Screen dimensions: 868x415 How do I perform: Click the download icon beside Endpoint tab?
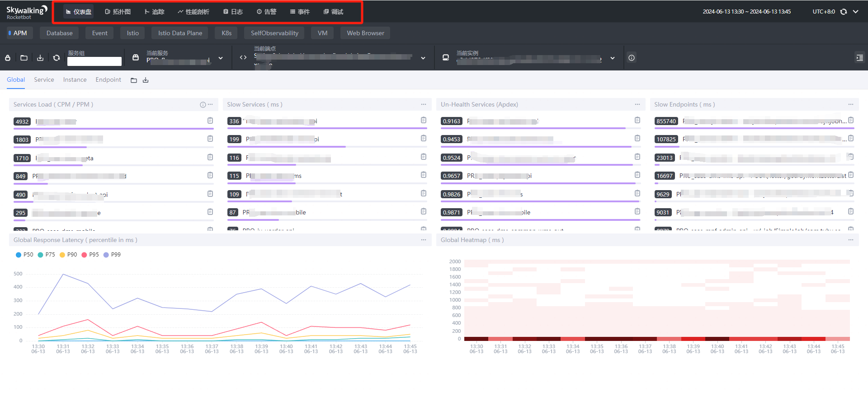point(146,80)
